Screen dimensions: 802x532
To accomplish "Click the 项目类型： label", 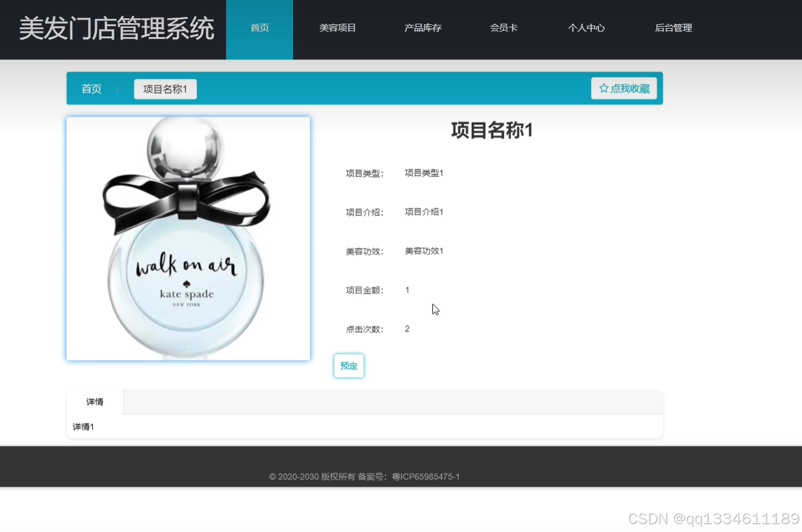I will (365, 174).
